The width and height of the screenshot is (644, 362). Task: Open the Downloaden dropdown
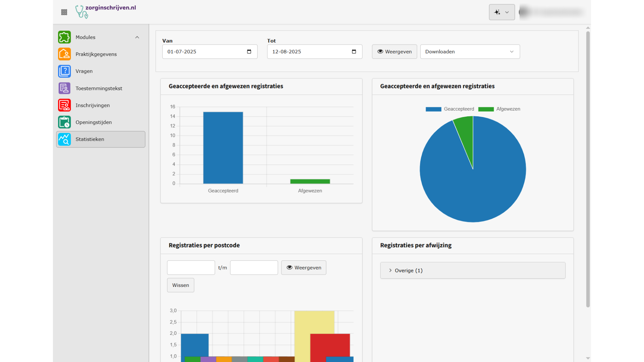pyautogui.click(x=470, y=52)
